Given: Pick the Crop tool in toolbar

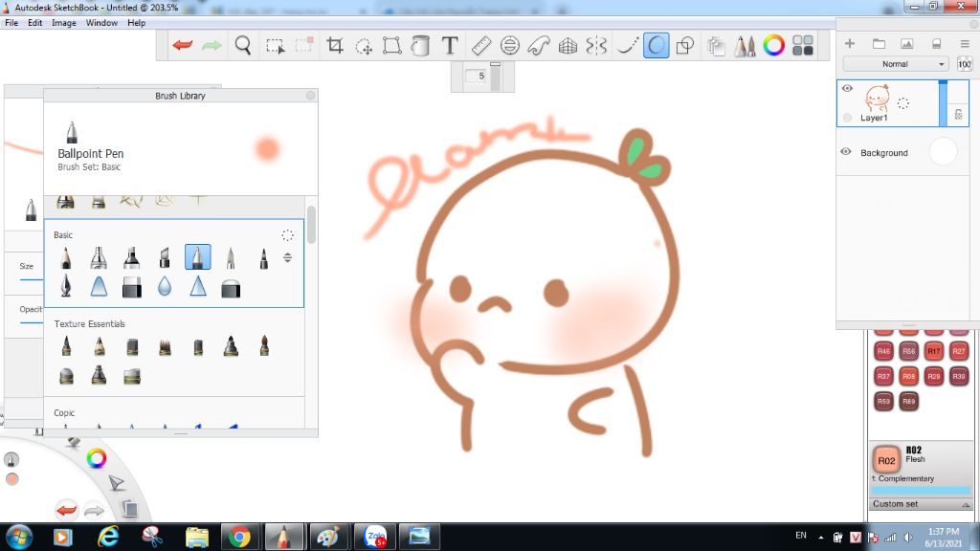Looking at the screenshot, I should tap(335, 46).
